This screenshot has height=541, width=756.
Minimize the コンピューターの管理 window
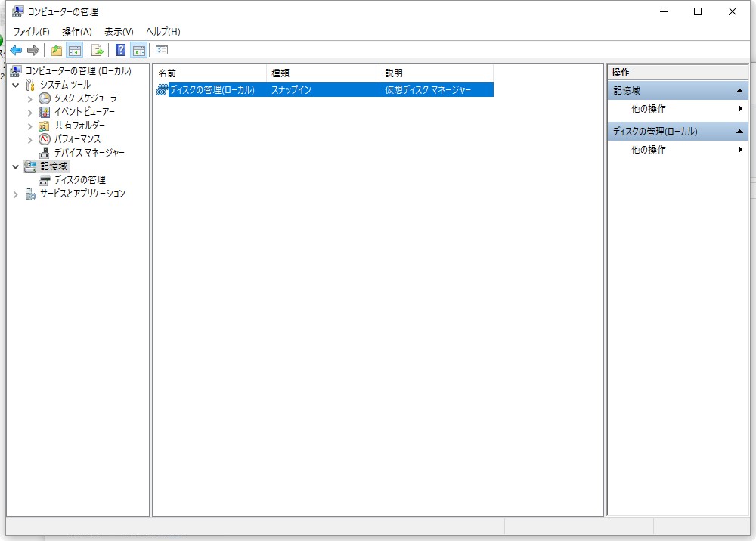pos(664,11)
